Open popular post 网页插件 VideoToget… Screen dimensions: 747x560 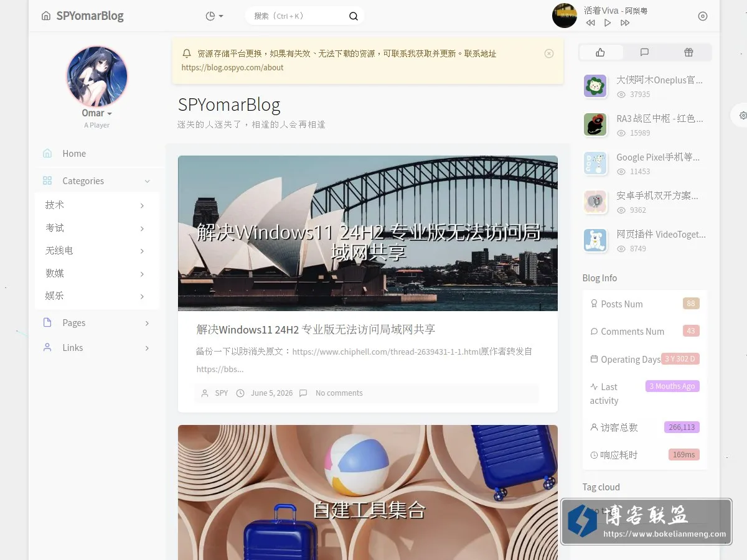pyautogui.click(x=661, y=235)
